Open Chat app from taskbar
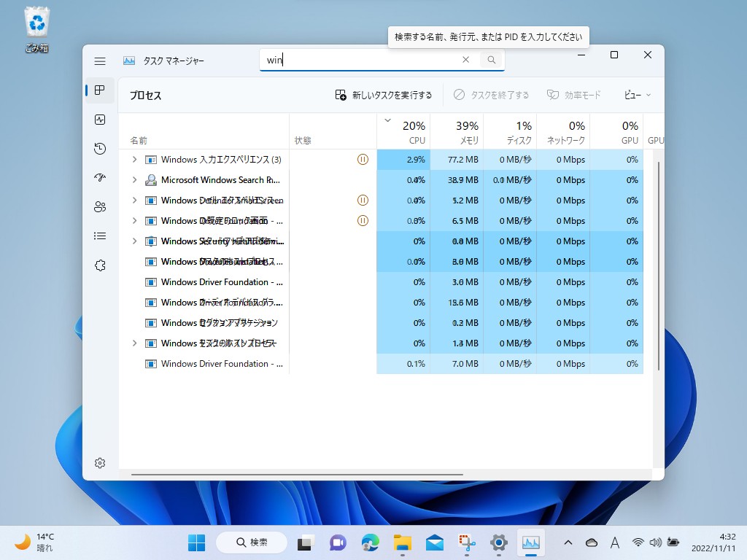 [338, 542]
